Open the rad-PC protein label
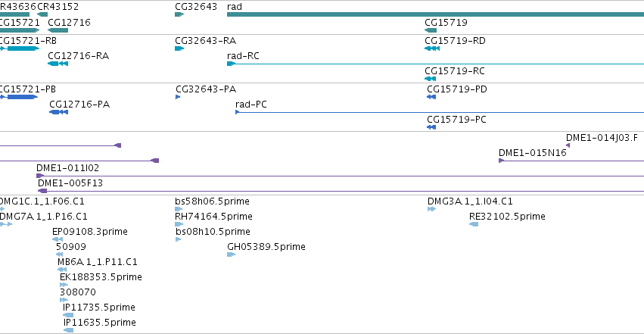Viewport: 644px width, 334px height. point(251,105)
